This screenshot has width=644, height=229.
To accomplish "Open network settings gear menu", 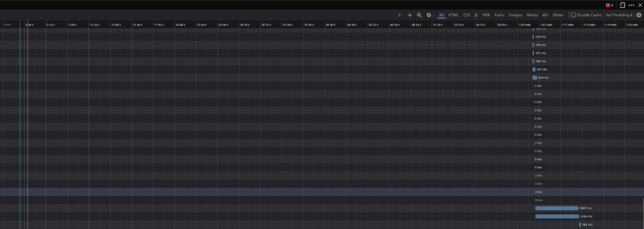I will tap(639, 15).
